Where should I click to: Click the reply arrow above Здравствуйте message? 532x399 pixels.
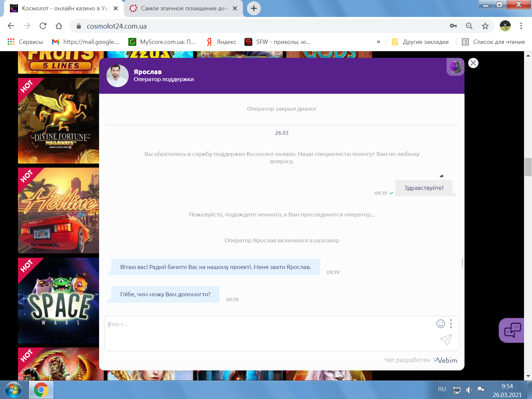442,176
